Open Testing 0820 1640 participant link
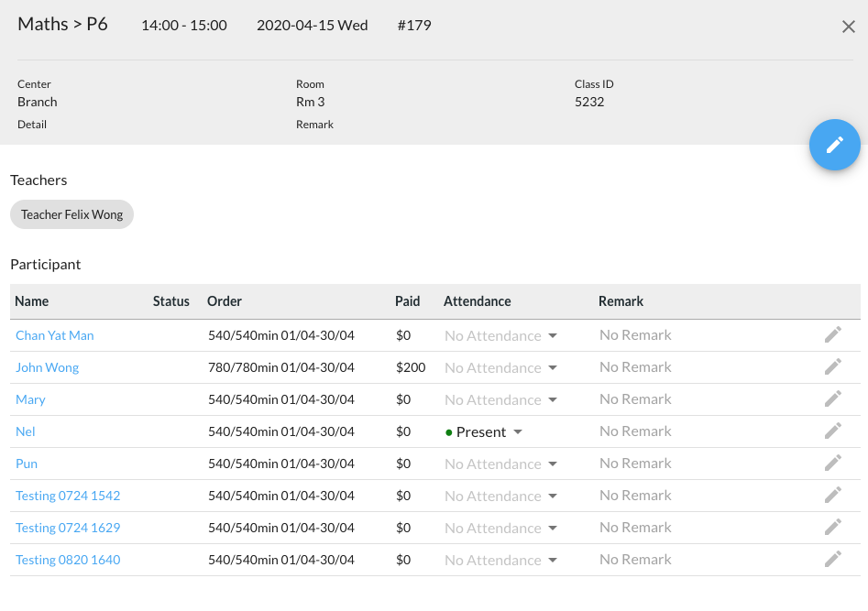The height and width of the screenshot is (611, 868). point(68,560)
